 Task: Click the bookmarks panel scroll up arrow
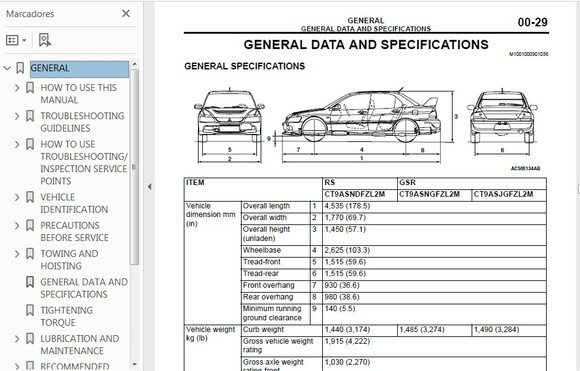(134, 64)
